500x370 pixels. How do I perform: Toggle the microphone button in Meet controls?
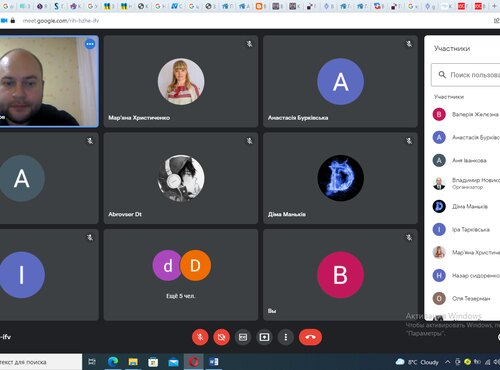tap(200, 337)
